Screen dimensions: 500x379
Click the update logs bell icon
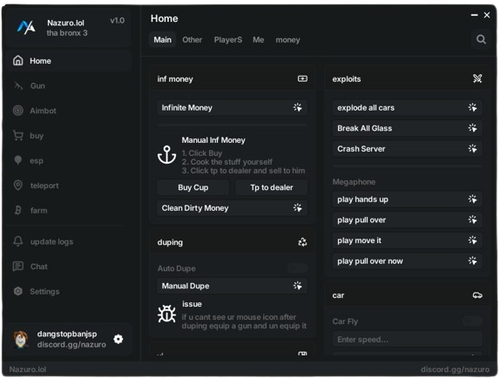(x=18, y=241)
